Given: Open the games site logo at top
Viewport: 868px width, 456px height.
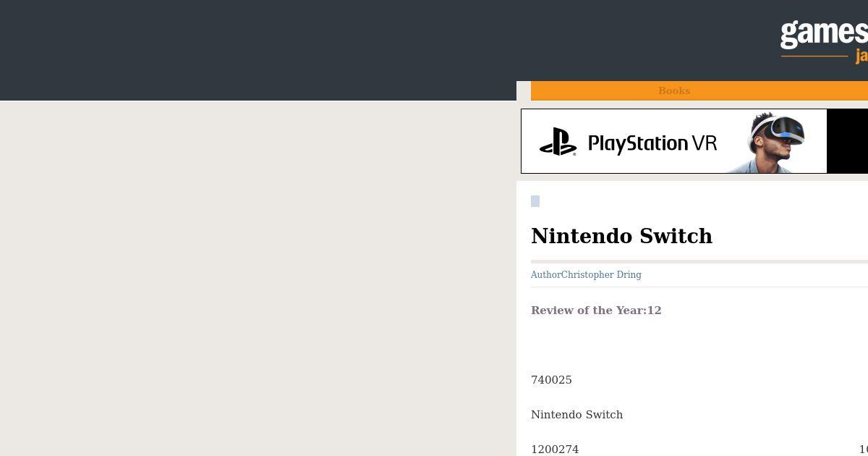Looking at the screenshot, I should click(824, 41).
